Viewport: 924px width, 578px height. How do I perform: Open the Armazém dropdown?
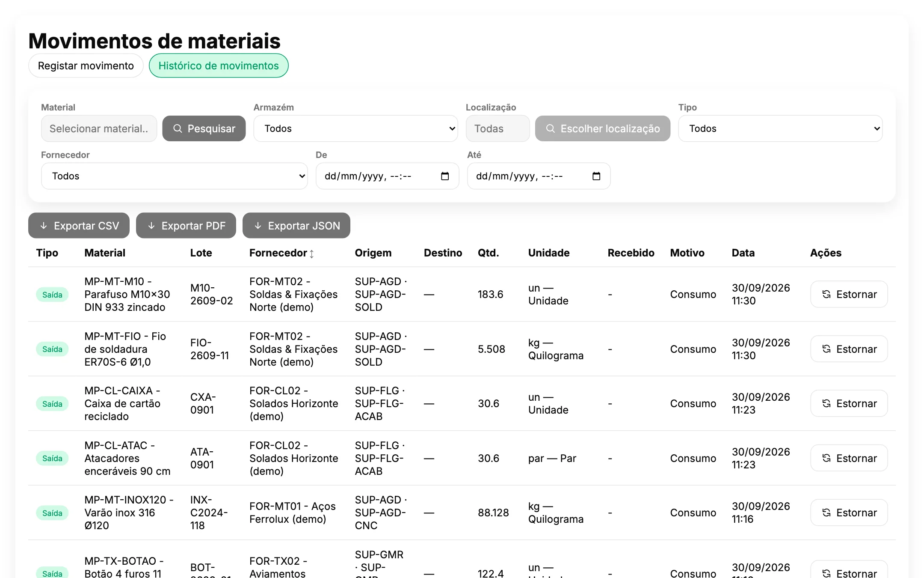[x=355, y=128]
